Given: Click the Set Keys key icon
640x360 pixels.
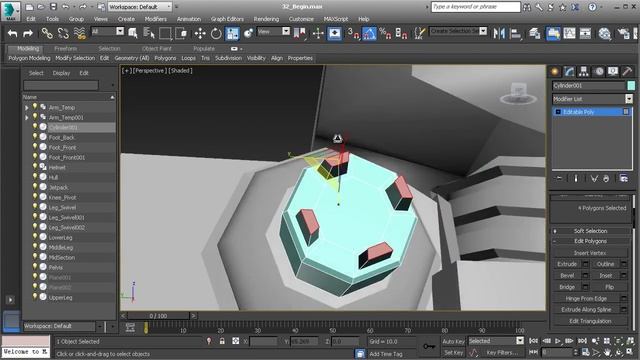Looking at the screenshot, I should coord(428,347).
